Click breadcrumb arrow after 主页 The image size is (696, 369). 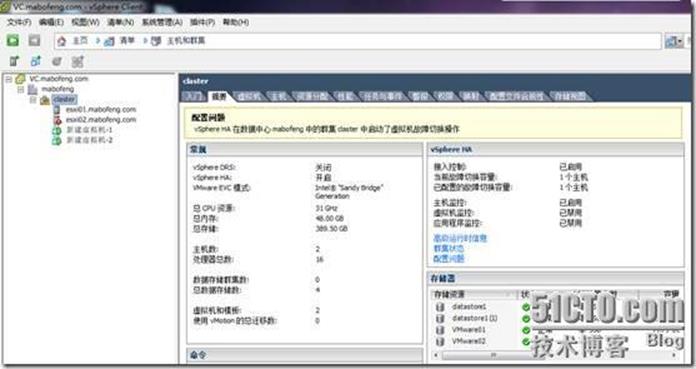[98, 41]
